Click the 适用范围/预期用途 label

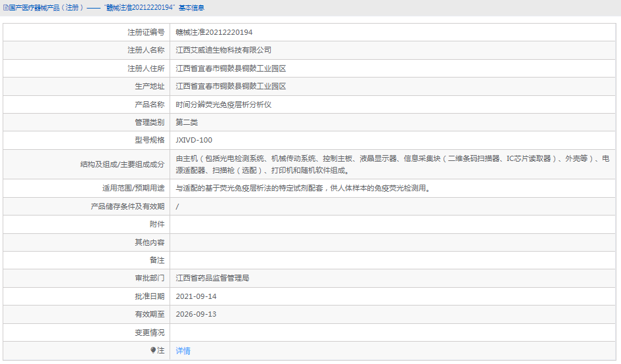(133, 188)
